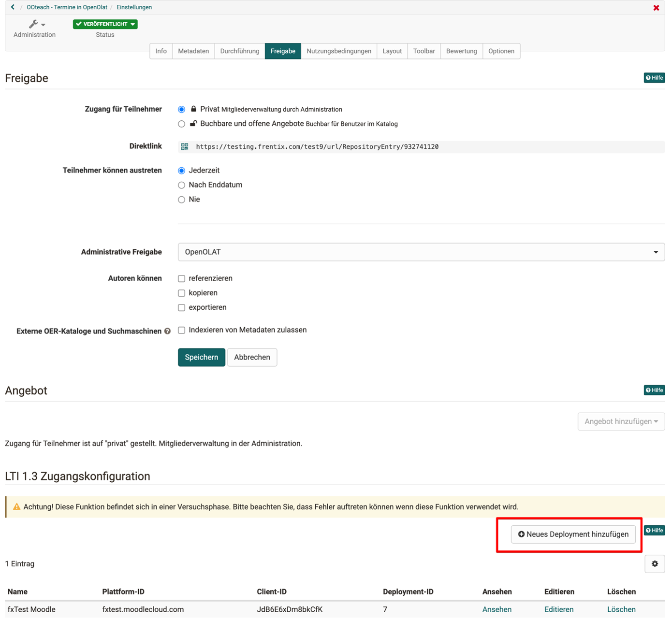Expand 'Angebot hinzufügen' dropdown
The height and width of the screenshot is (620, 672).
[x=621, y=421]
